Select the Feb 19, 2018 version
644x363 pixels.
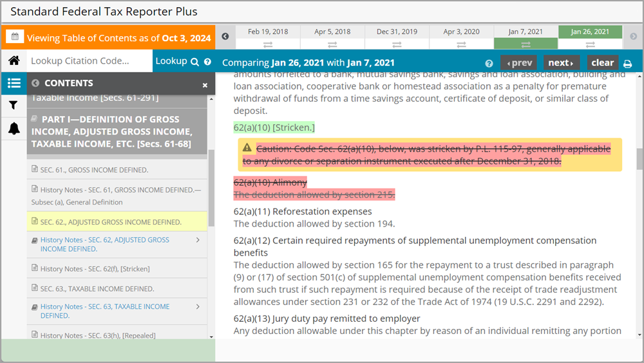268,32
